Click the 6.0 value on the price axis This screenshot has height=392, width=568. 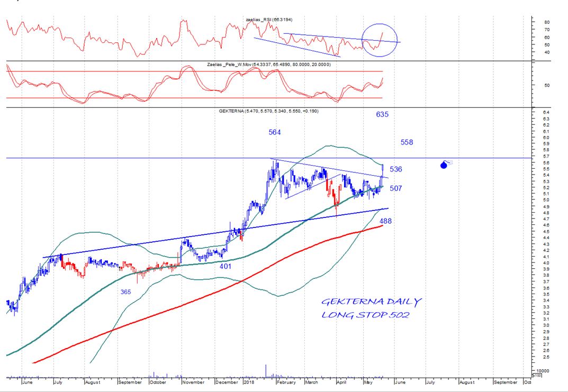pos(546,138)
